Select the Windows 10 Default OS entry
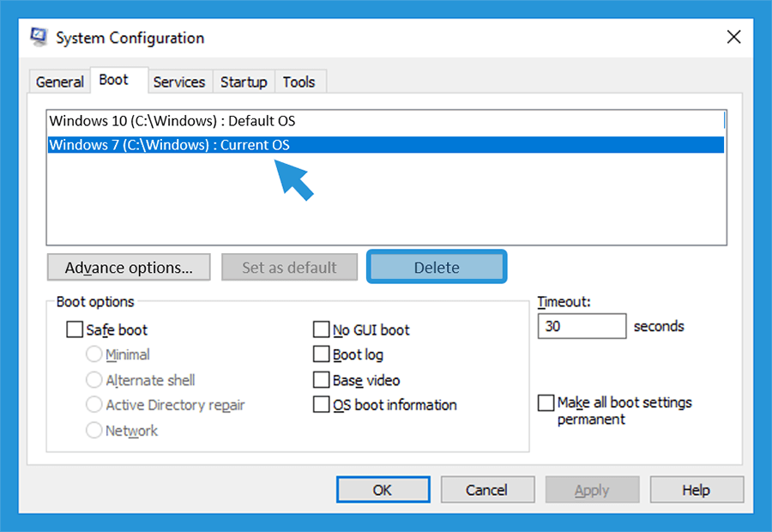 385,121
